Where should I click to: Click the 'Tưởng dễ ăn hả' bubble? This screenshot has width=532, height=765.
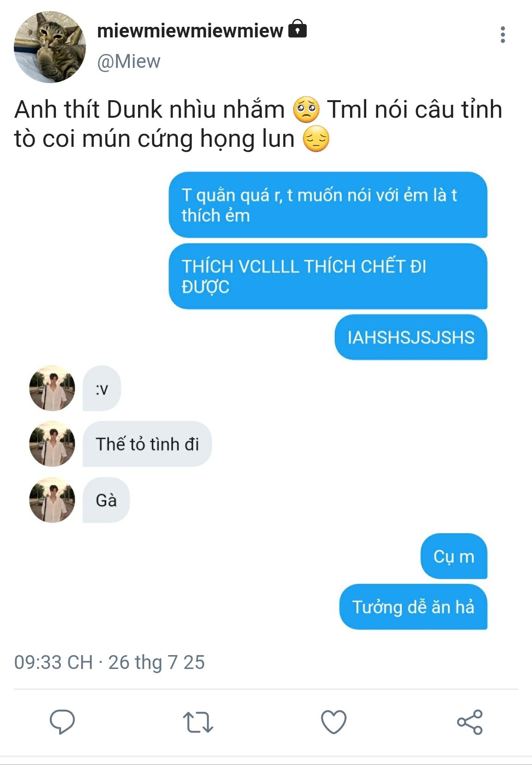[413, 607]
